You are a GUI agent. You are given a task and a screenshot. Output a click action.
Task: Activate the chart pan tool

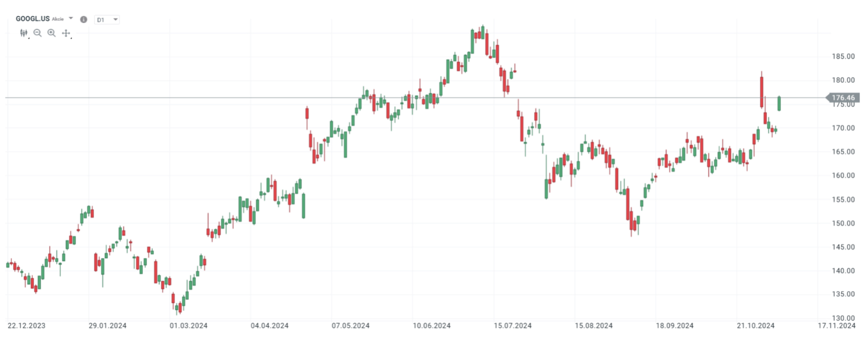66,33
